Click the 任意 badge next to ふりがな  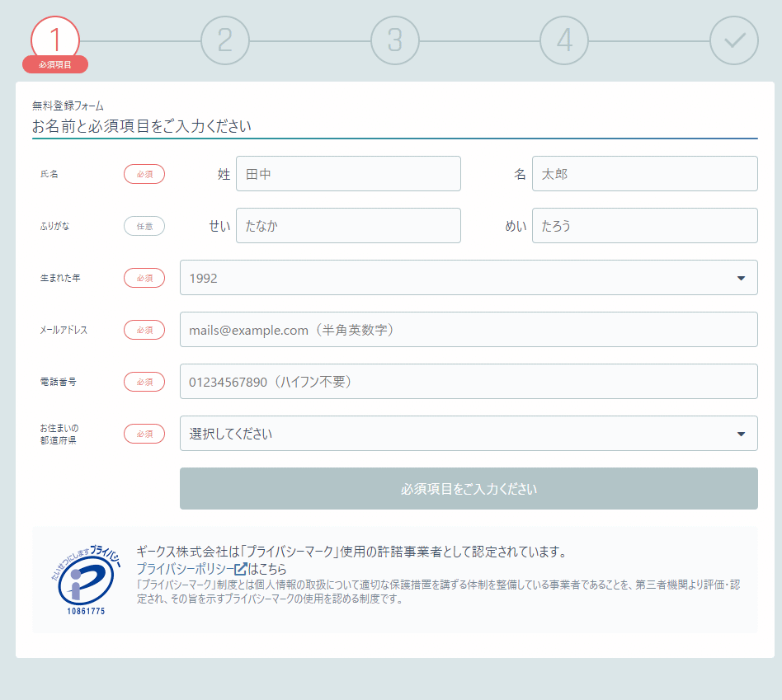click(x=144, y=226)
